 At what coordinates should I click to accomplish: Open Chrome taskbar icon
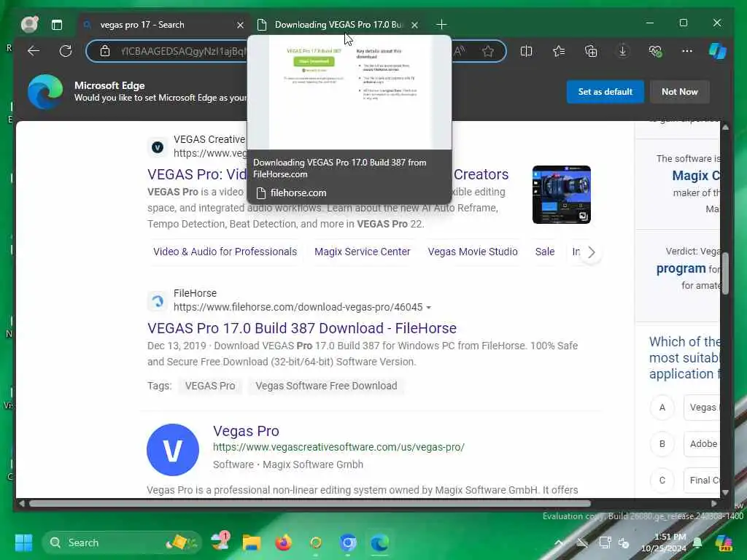348,542
